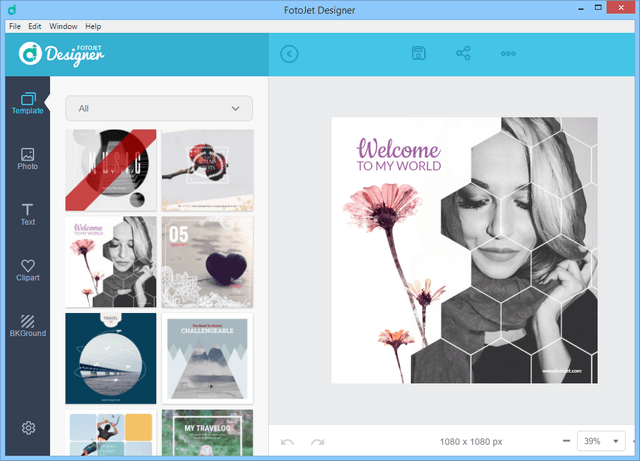
Task: Expand the All template category dropdown
Action: [x=159, y=108]
